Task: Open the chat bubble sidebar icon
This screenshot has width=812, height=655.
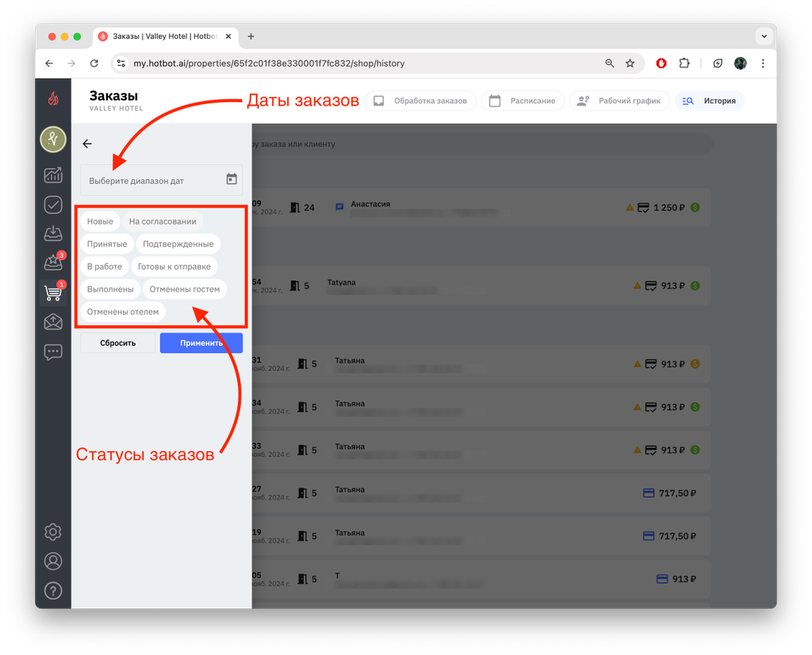Action: [53, 353]
